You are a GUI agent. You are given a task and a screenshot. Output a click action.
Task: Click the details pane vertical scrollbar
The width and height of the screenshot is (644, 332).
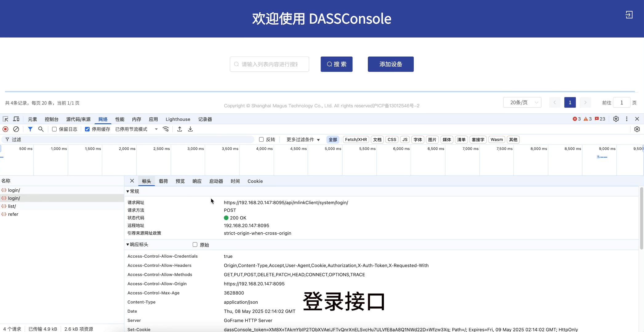coord(642,218)
